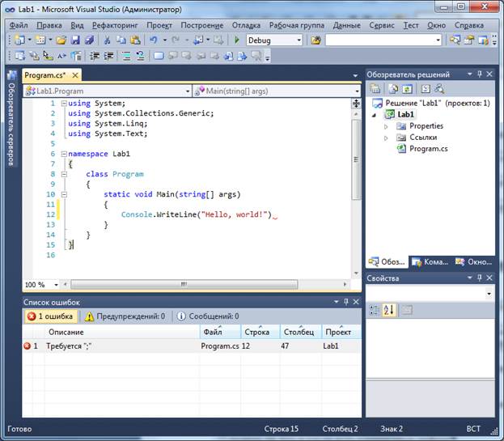This screenshot has width=504, height=441.
Task: Click the Increase Line Indent icon
Action: (108, 56)
